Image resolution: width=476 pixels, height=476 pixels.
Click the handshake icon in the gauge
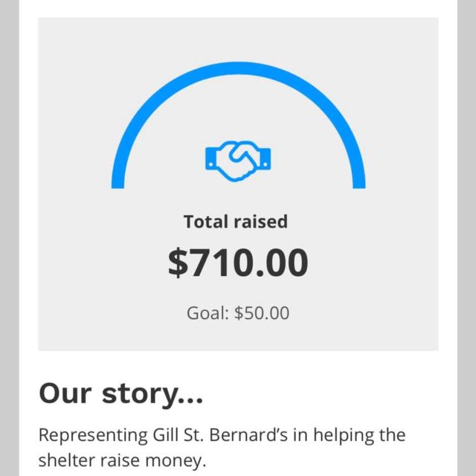(238, 159)
